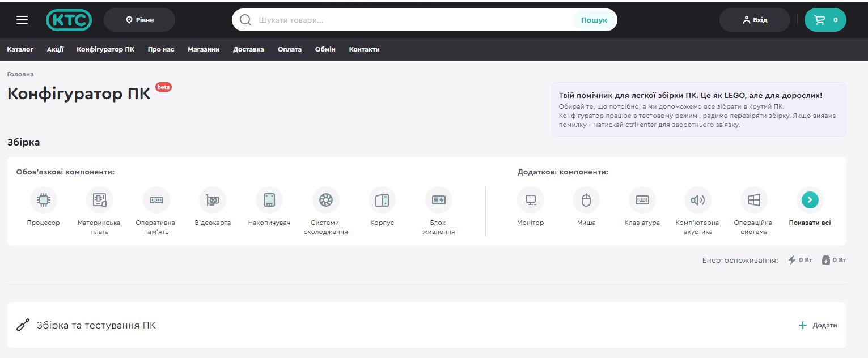Click the KTC logo

coord(69,20)
